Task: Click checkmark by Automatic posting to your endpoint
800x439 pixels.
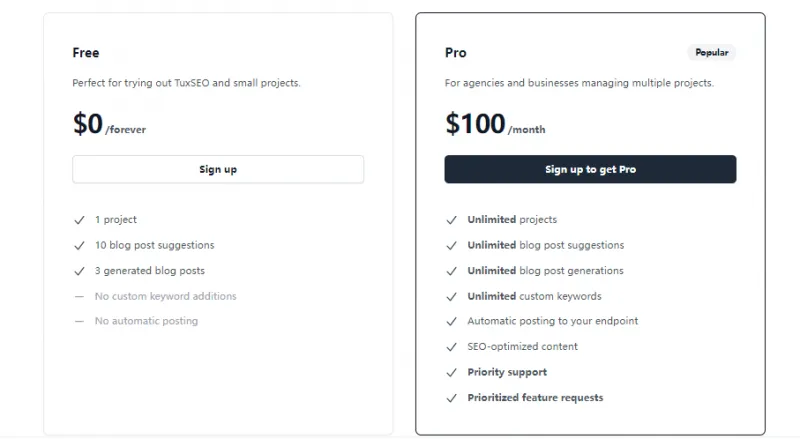Action: pos(452,322)
